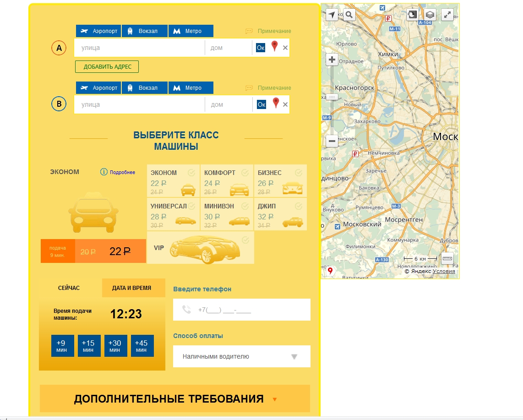The width and height of the screenshot is (523, 420).
Task: Open the map layers icon
Action: tap(430, 14)
